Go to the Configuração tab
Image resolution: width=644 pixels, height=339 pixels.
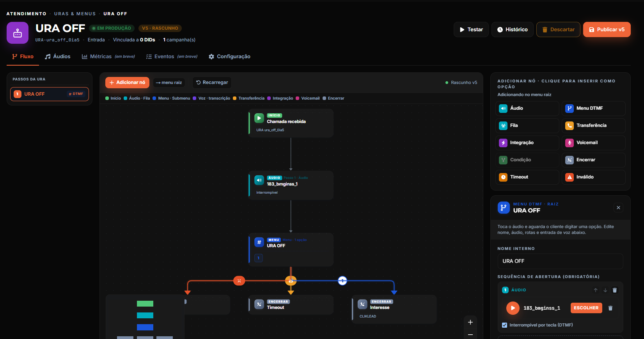click(x=229, y=57)
